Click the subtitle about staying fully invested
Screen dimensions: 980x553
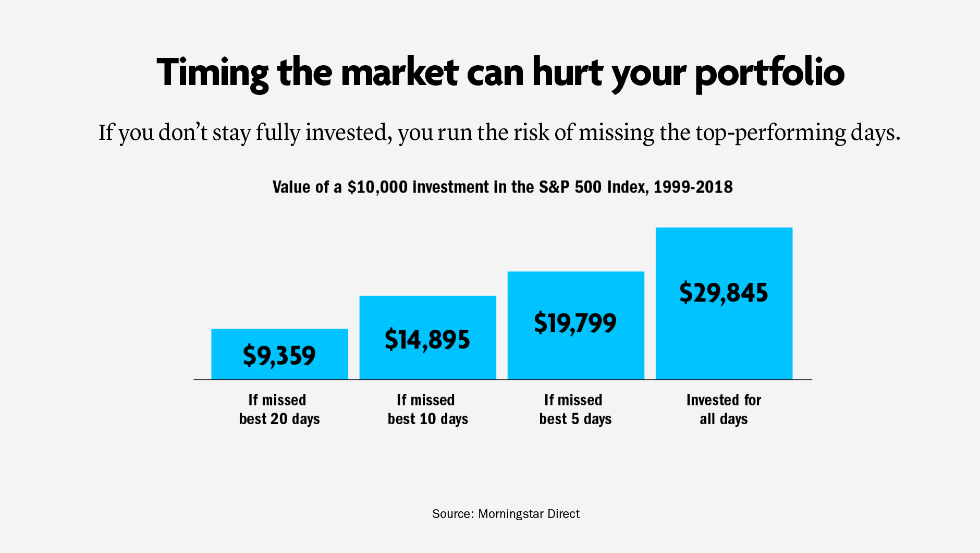pos(499,133)
